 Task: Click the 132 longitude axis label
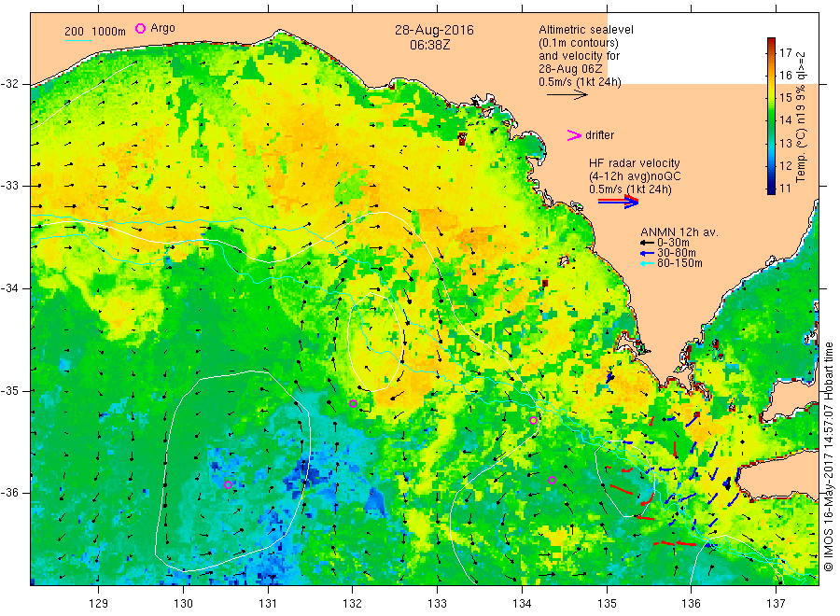coord(353,604)
